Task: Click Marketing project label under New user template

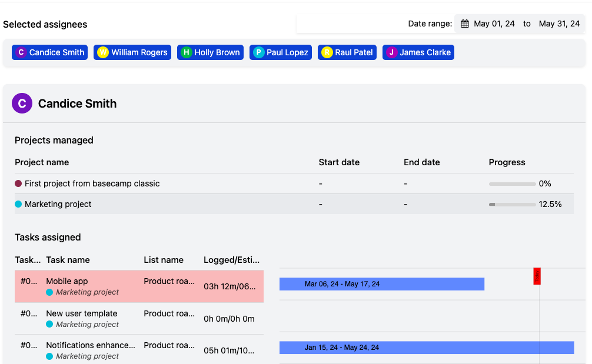Action: click(87, 325)
